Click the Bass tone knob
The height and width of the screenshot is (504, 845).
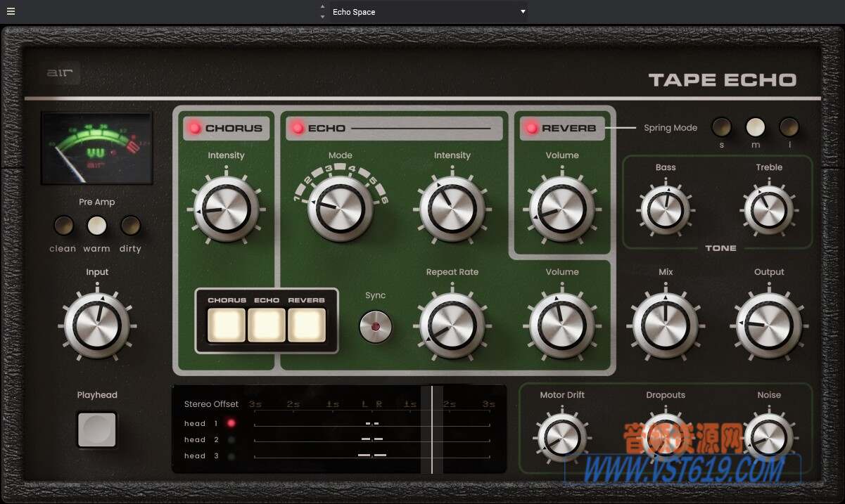tap(666, 210)
